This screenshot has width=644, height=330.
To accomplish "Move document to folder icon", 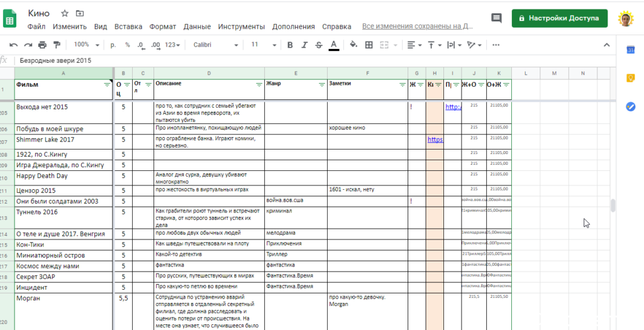I will tap(80, 14).
